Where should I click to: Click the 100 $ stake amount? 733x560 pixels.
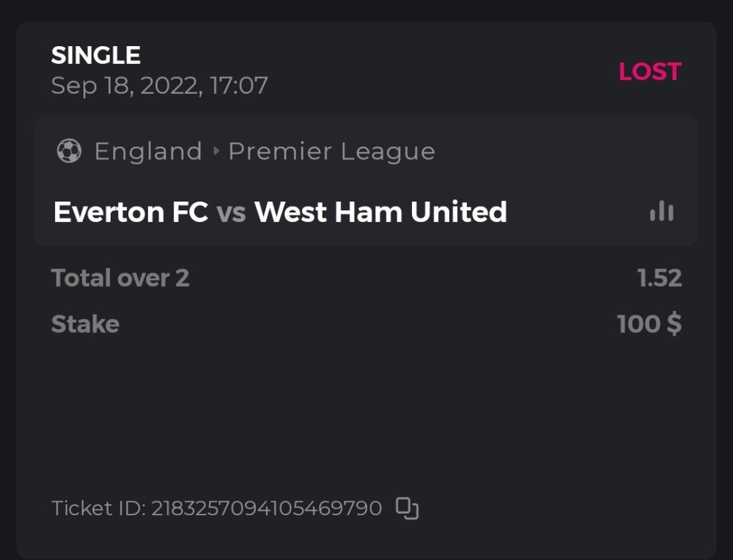(x=649, y=324)
